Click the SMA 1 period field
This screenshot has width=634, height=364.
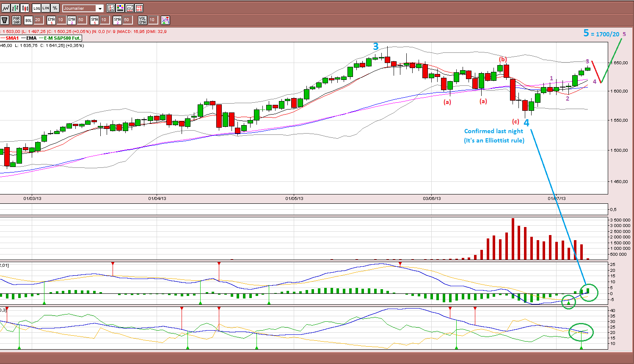pos(105,20)
